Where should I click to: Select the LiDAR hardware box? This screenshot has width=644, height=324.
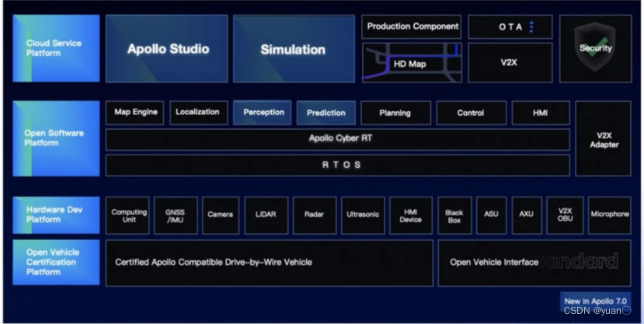pos(266,215)
